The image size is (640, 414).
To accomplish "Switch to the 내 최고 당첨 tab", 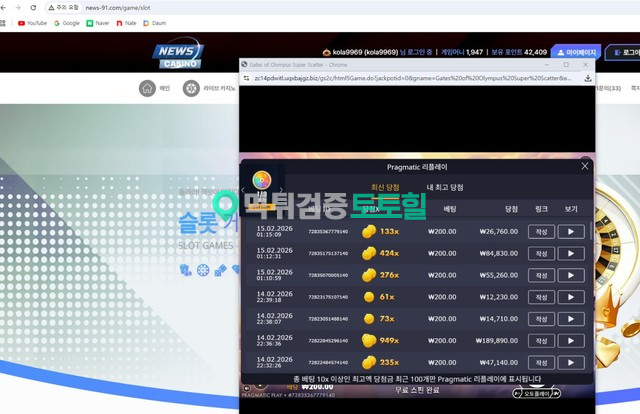I will (444, 187).
